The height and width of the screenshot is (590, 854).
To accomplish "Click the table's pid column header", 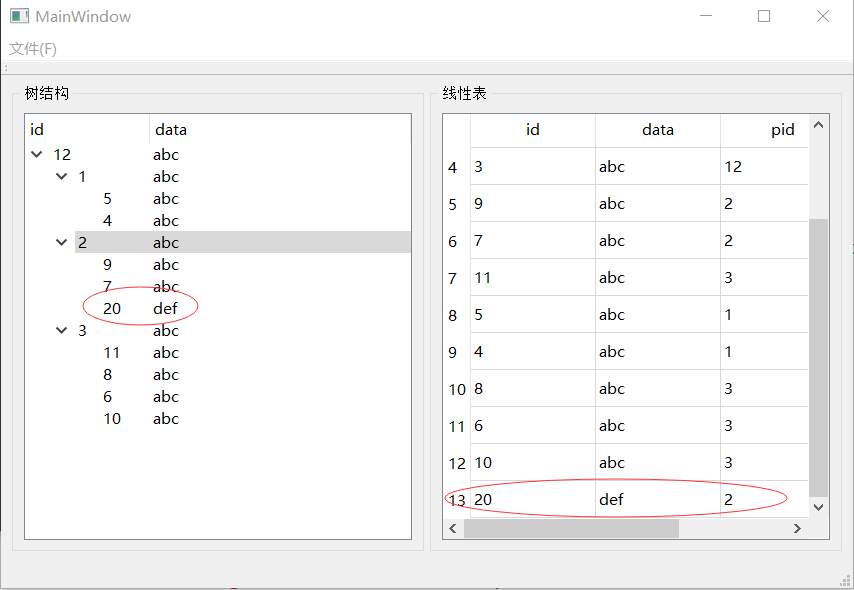I will [x=765, y=130].
